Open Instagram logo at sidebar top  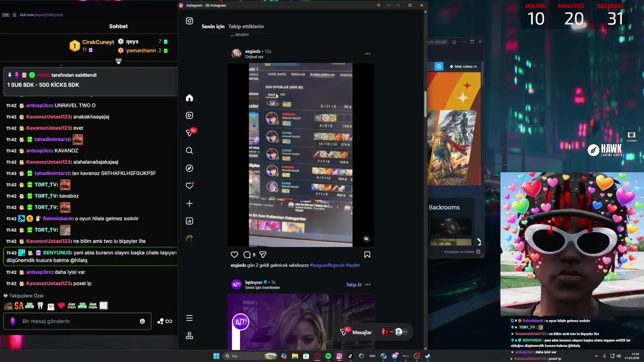pyautogui.click(x=189, y=21)
